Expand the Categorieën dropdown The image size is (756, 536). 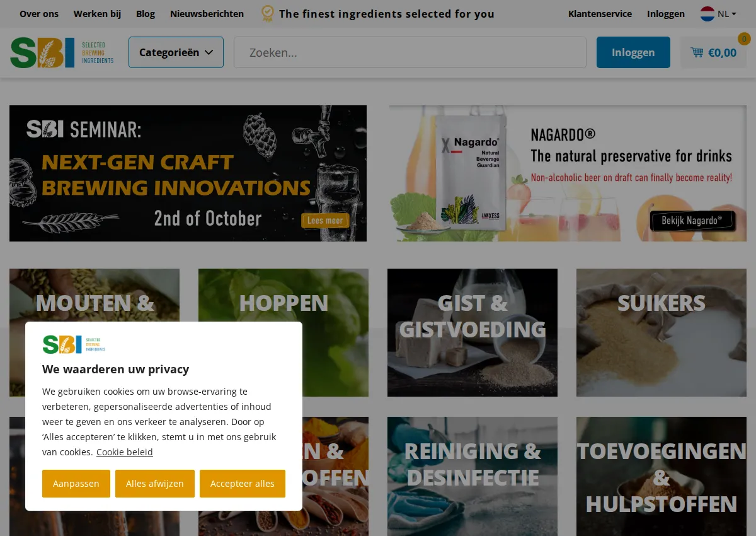point(176,52)
